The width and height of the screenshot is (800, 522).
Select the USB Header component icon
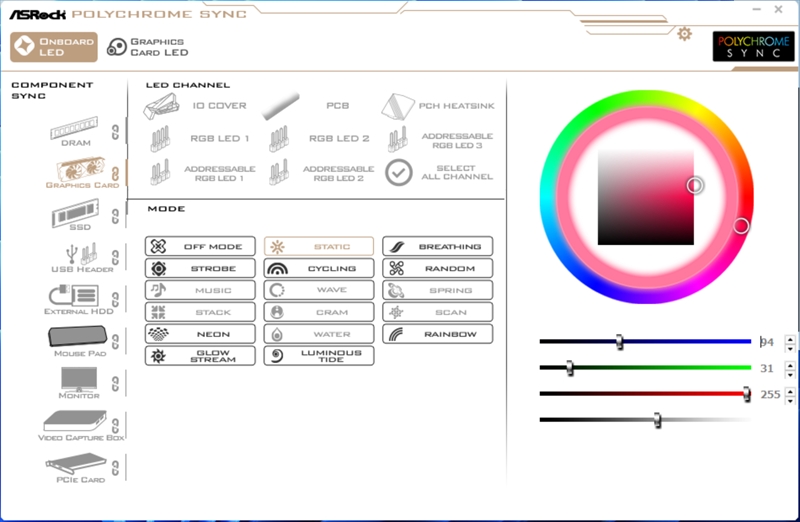pos(82,253)
